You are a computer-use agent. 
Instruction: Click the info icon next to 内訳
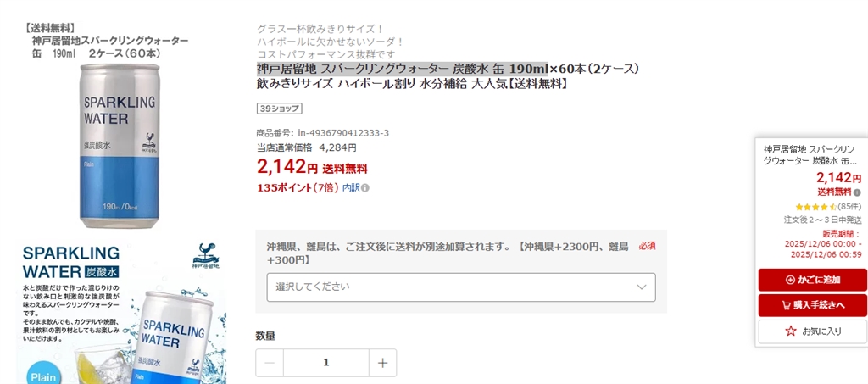coord(365,188)
